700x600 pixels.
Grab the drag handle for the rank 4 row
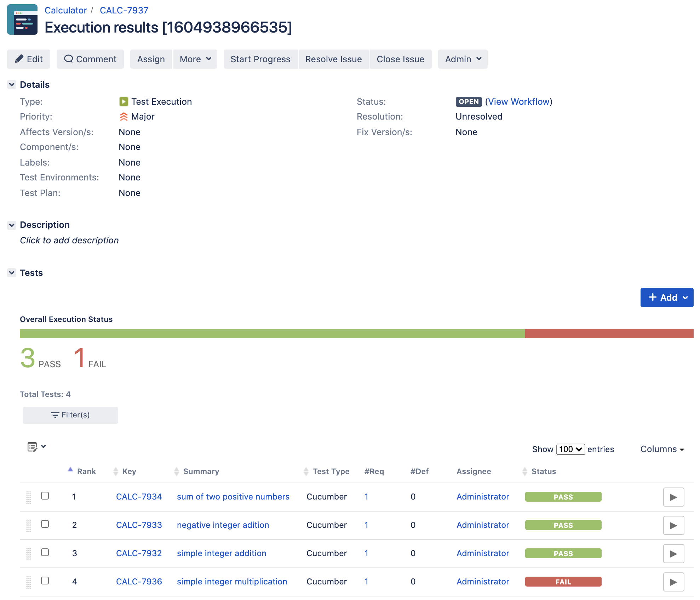pos(29,582)
